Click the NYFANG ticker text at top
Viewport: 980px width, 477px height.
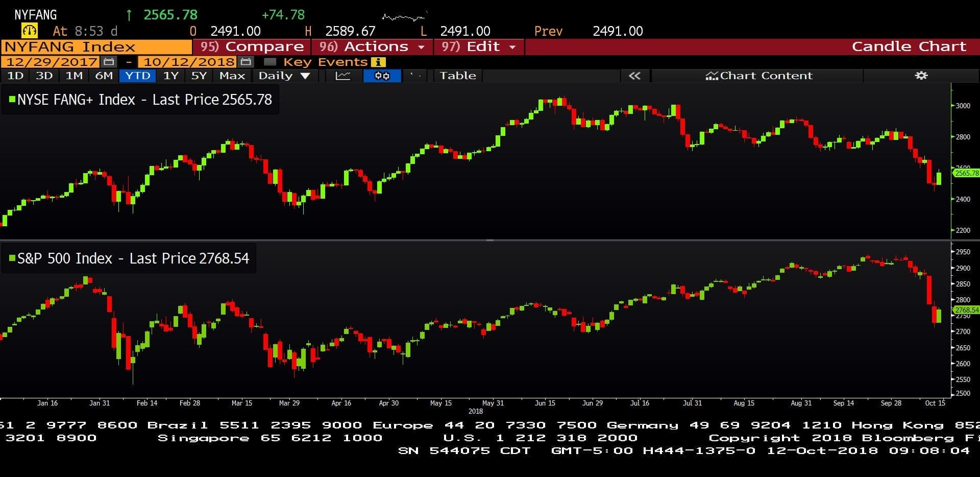click(35, 15)
